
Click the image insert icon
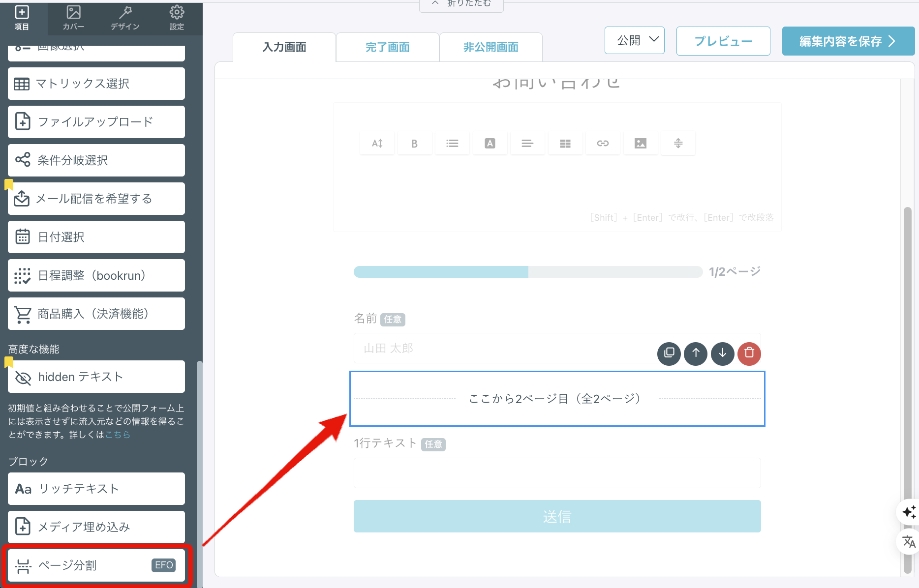click(641, 144)
